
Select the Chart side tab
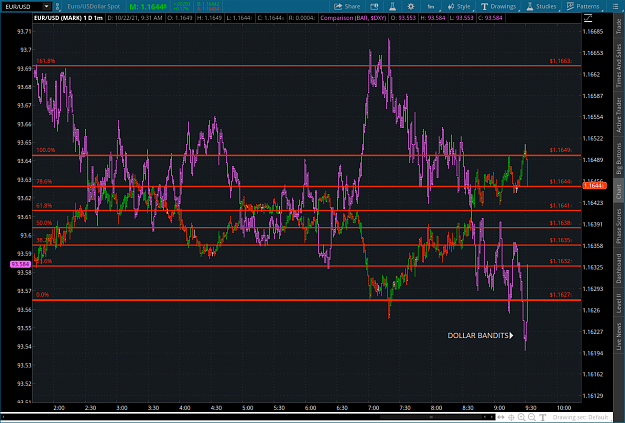click(619, 192)
